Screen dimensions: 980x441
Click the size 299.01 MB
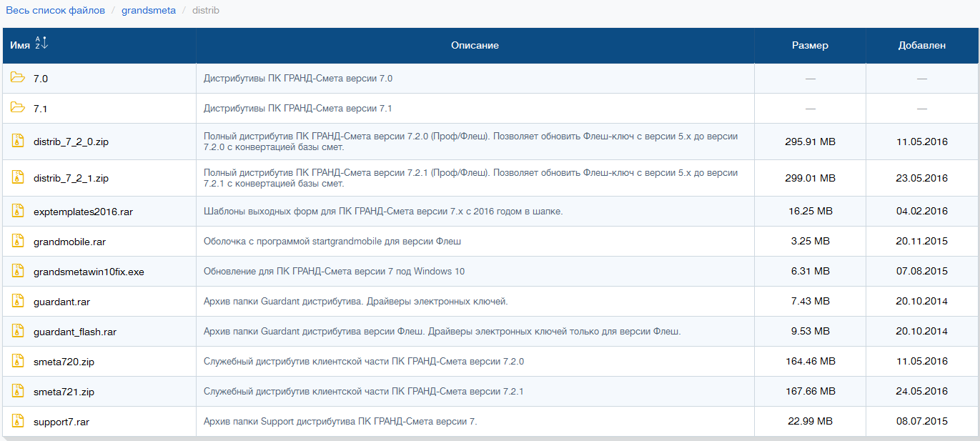pyautogui.click(x=810, y=178)
